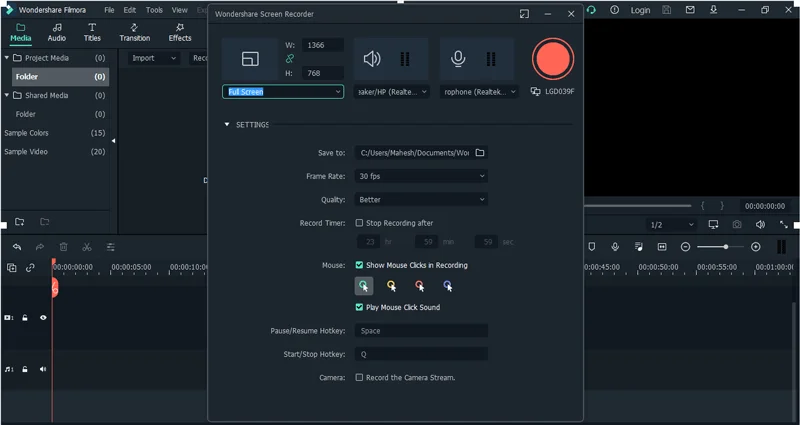Click the add track icon above timeline tracks

click(12, 267)
